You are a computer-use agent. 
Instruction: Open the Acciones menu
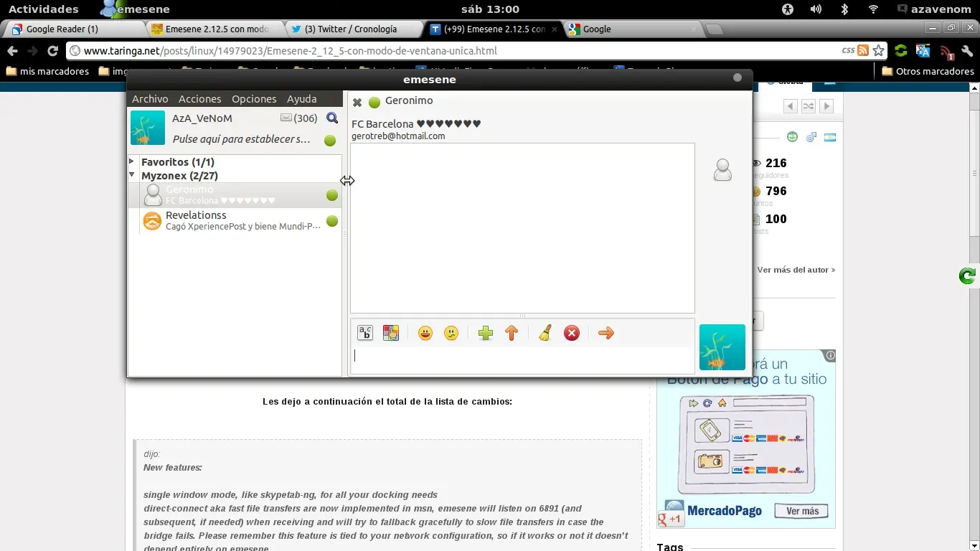coord(199,99)
